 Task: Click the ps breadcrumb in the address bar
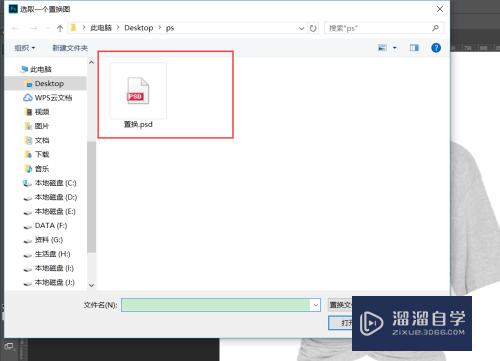click(170, 28)
